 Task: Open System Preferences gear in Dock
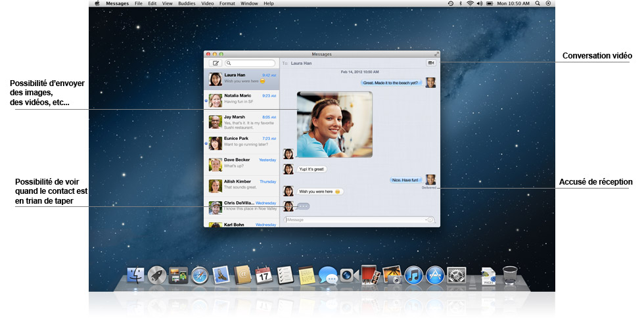456,275
